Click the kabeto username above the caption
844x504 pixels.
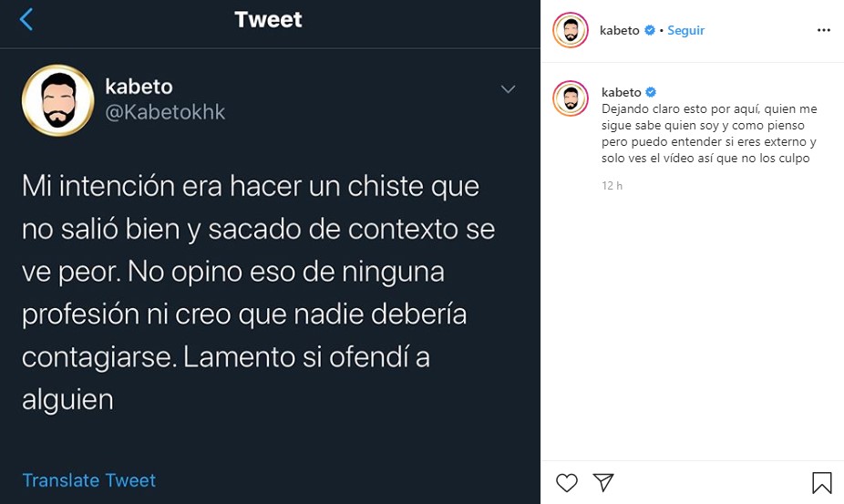[622, 92]
